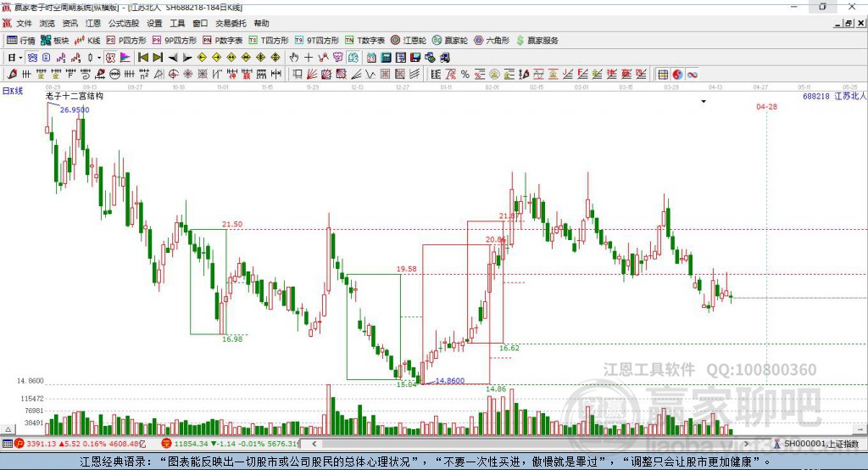Toggle the flag-colored chart icon
This screenshot has height=470, width=868.
pos(125,58)
